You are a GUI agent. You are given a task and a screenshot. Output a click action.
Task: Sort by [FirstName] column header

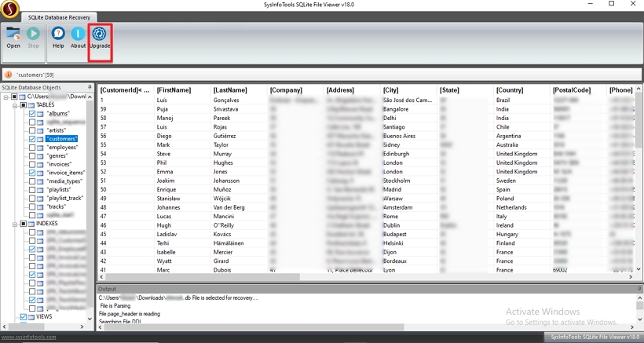(x=182, y=89)
